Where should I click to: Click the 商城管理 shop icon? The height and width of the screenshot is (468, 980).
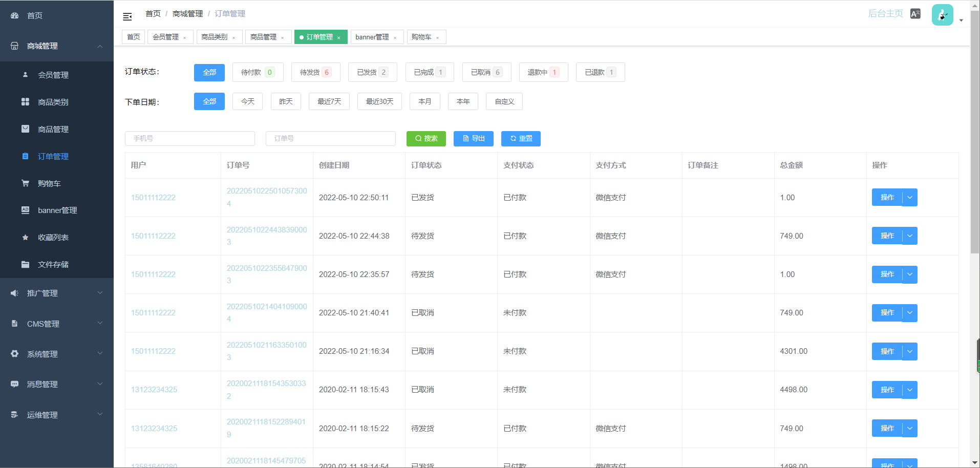click(15, 46)
